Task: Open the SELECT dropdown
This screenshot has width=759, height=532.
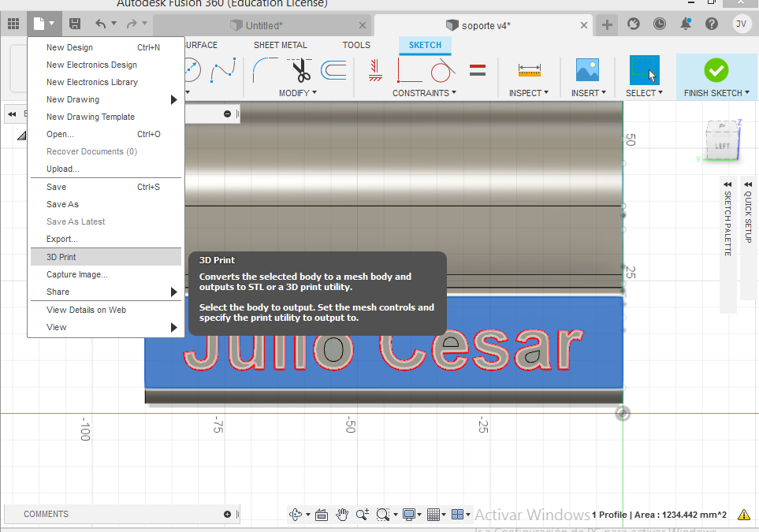Action: click(644, 93)
